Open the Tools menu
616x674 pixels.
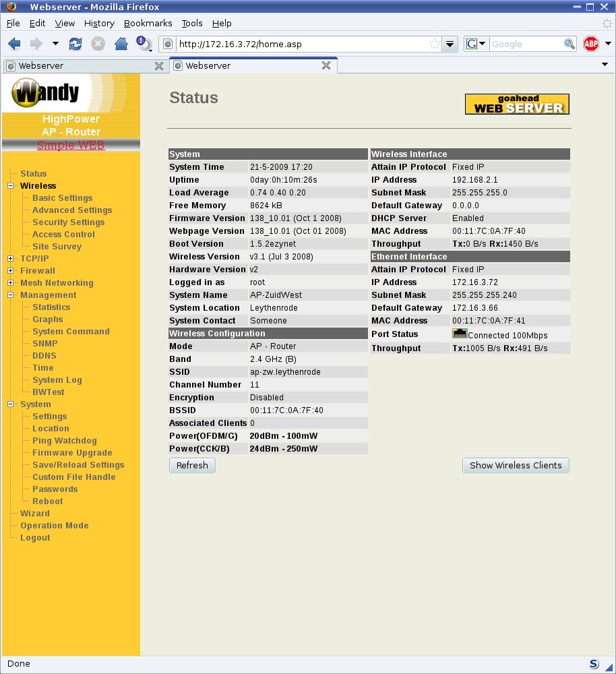click(x=191, y=23)
